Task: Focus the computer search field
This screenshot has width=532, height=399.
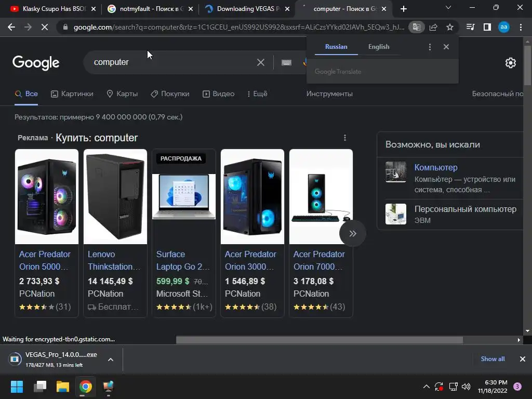Action: point(173,62)
